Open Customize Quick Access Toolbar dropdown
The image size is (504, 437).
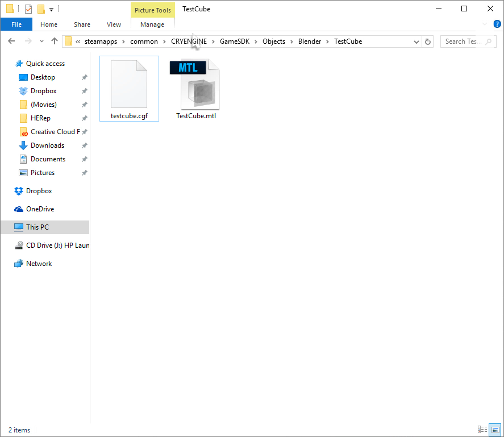coord(52,9)
